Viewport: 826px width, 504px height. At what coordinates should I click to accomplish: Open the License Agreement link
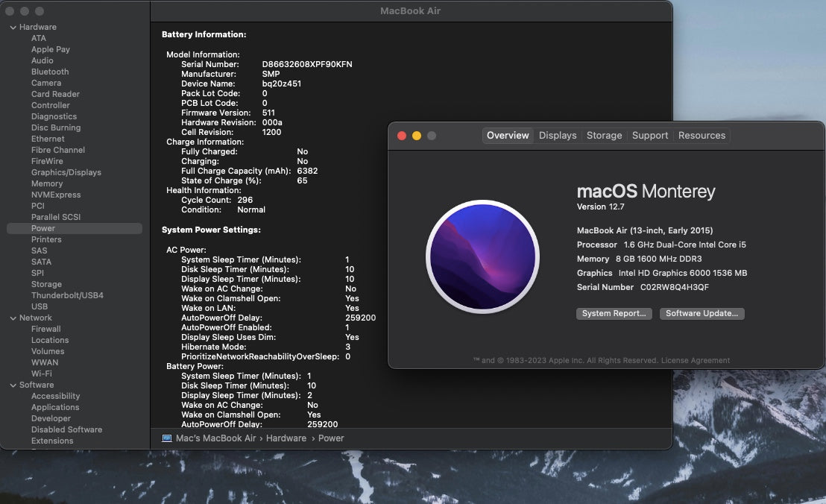(x=696, y=361)
